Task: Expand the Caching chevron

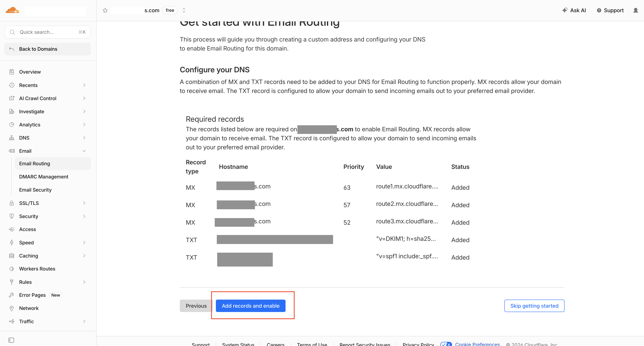Action: coord(84,256)
